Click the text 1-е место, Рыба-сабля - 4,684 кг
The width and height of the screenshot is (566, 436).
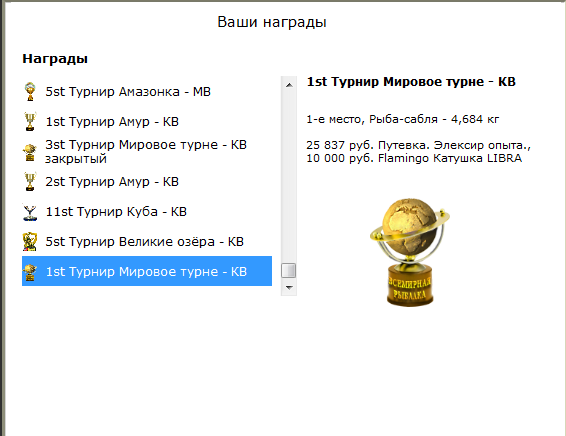(403, 119)
